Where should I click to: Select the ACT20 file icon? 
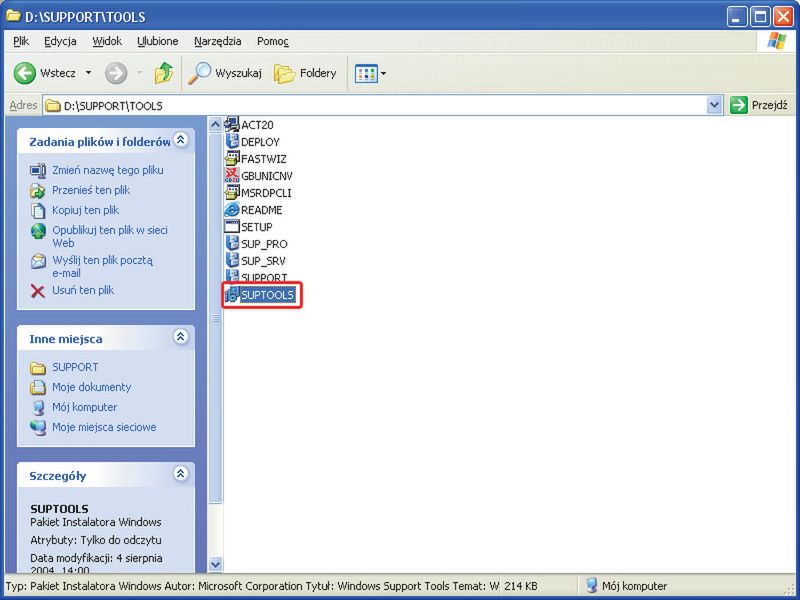[x=232, y=124]
